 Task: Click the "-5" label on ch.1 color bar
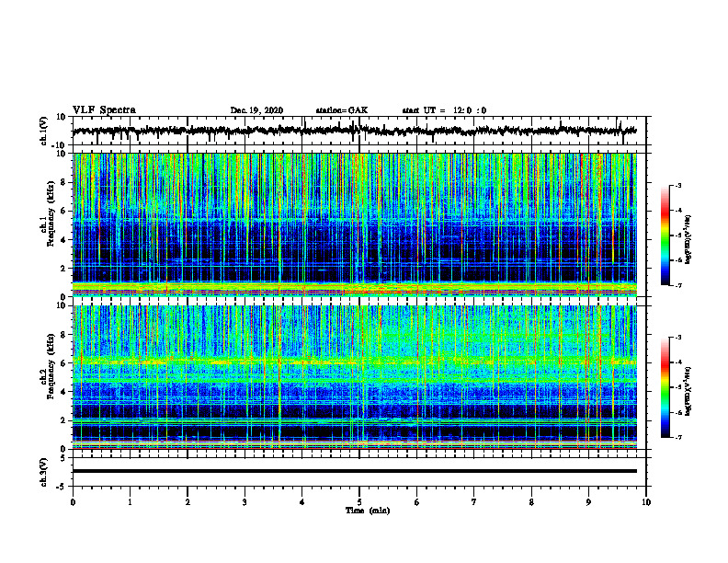pyautogui.click(x=677, y=236)
